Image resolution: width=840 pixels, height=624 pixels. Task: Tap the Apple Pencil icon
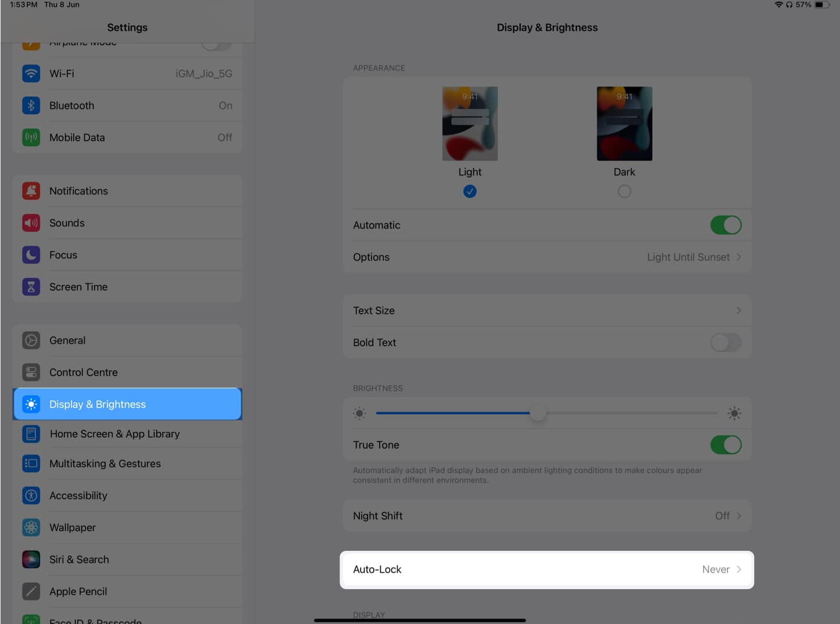[31, 591]
